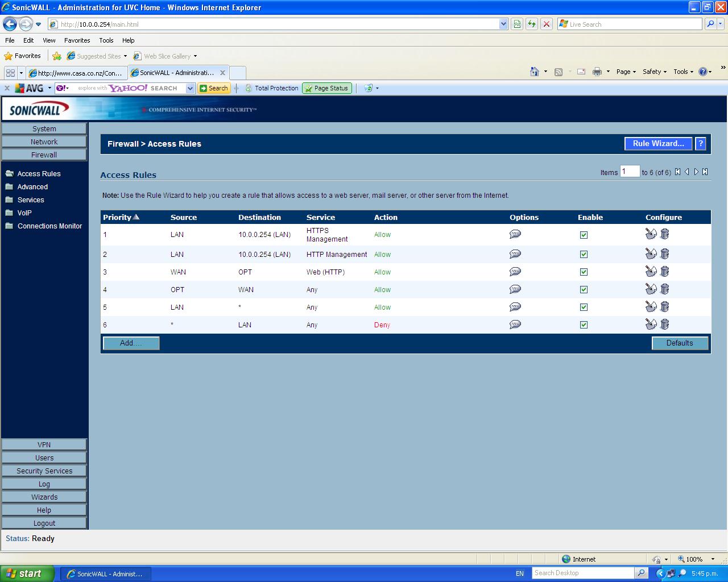
Task: Click the Items page number field
Action: 630,172
